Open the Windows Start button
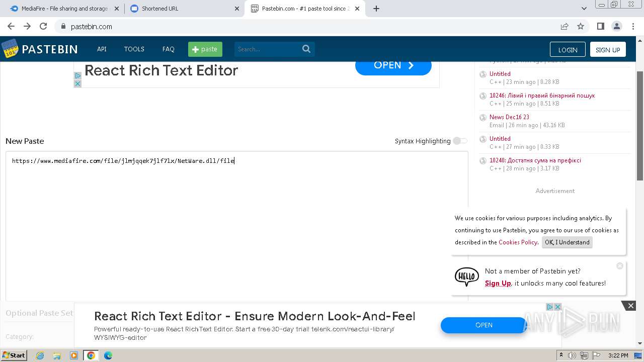The height and width of the screenshot is (362, 644). 14,355
